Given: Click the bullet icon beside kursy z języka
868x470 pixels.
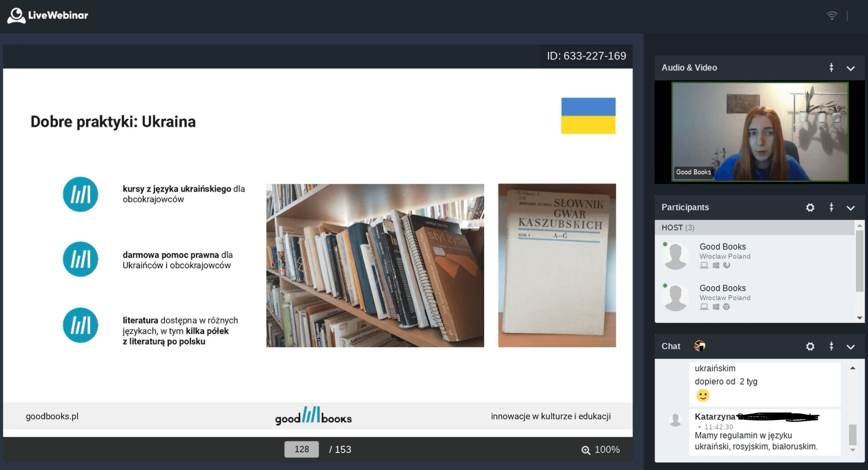Looking at the screenshot, I should click(x=81, y=194).
